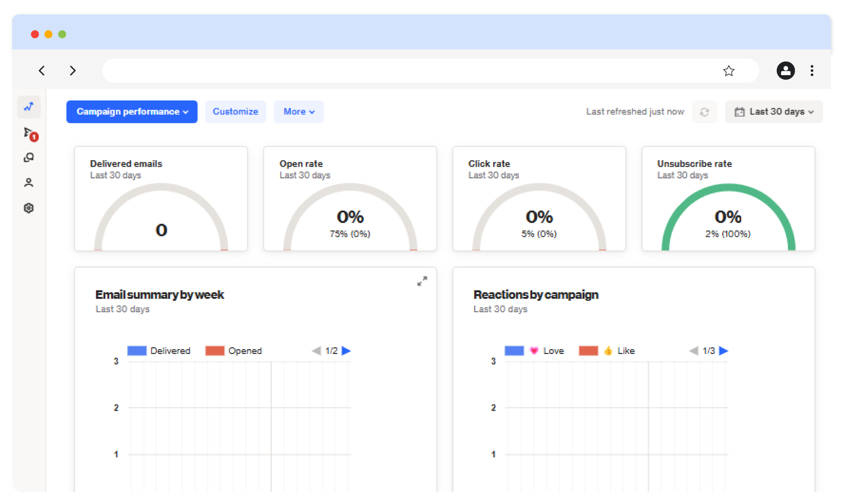Expand the Email summary by week chart
Screen dimensions: 843x504
422,281
